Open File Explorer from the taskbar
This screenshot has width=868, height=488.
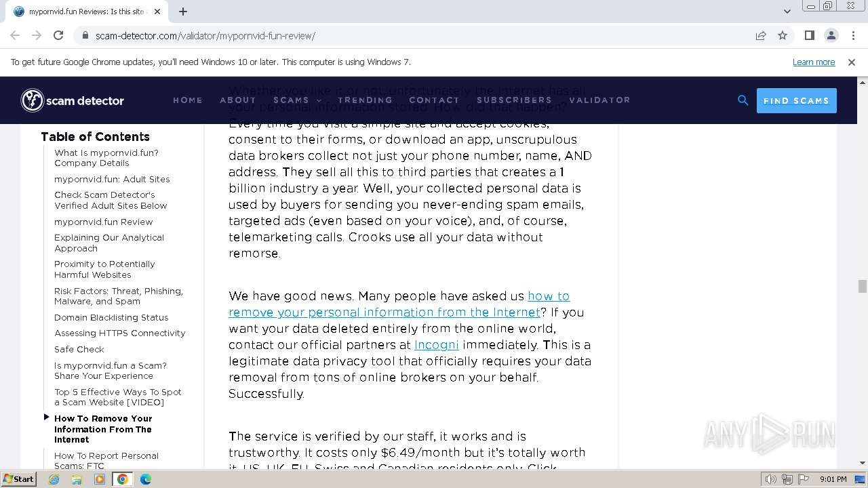point(77,479)
